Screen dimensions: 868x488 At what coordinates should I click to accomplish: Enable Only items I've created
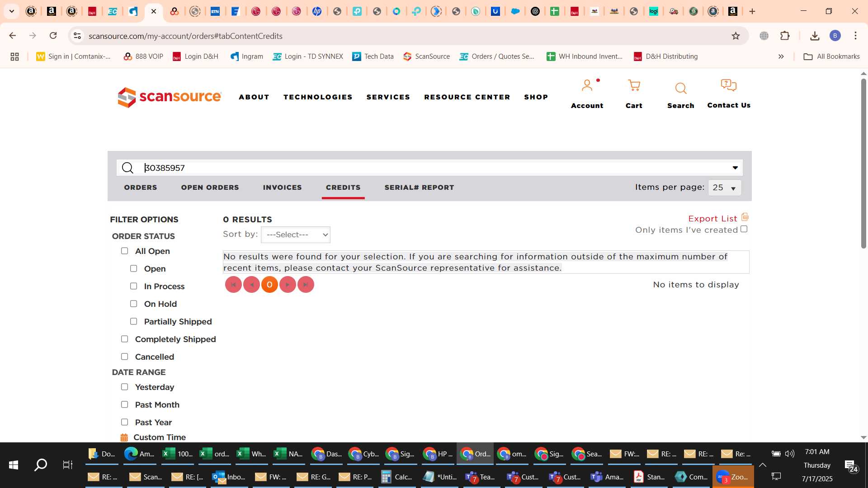(744, 229)
